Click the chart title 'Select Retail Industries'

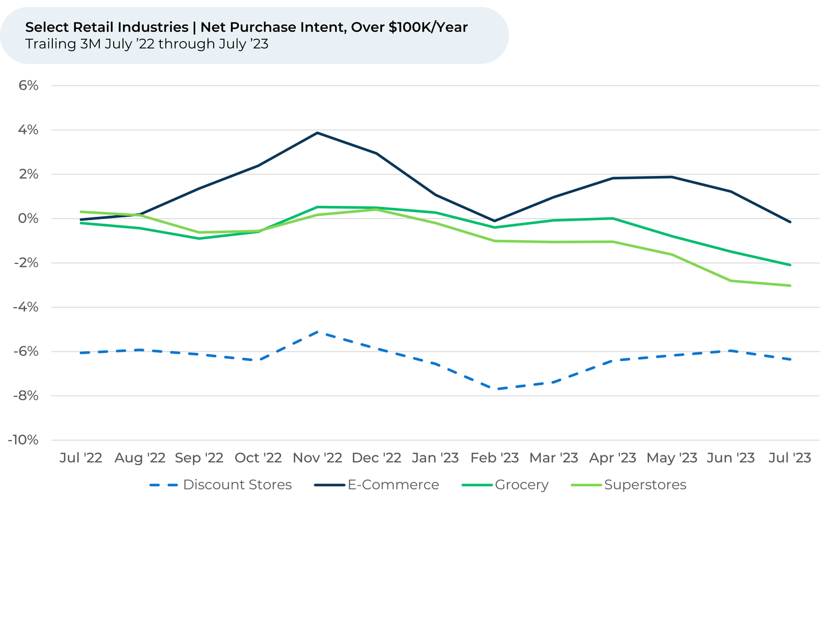(x=107, y=27)
